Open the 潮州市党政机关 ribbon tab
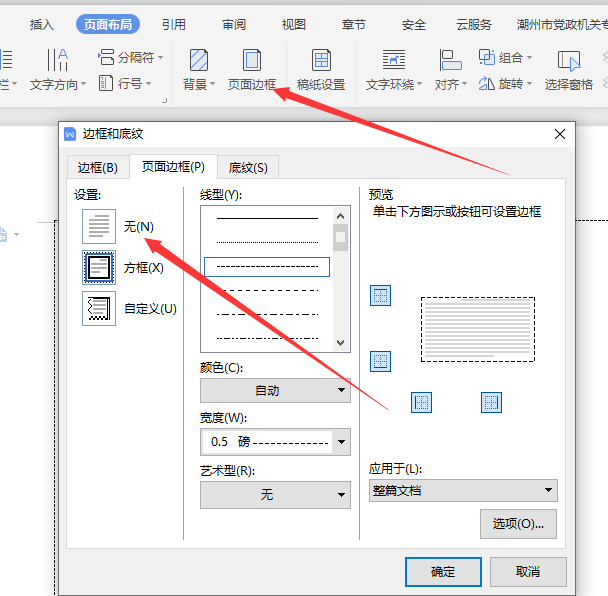Viewport: 608px width, 596px height. click(562, 25)
